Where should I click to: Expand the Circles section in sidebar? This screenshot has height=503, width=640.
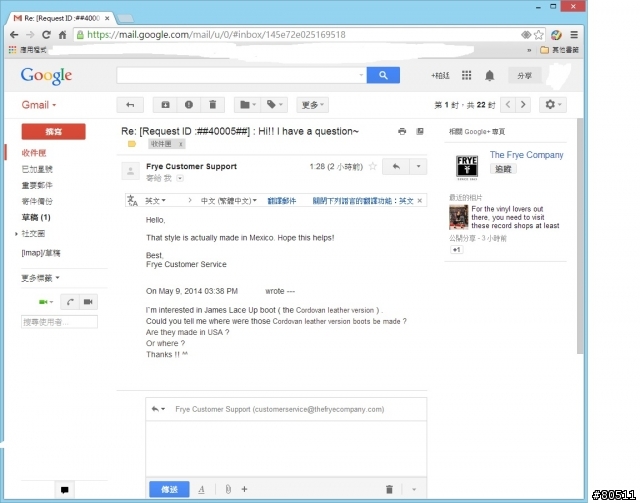click(x=16, y=234)
